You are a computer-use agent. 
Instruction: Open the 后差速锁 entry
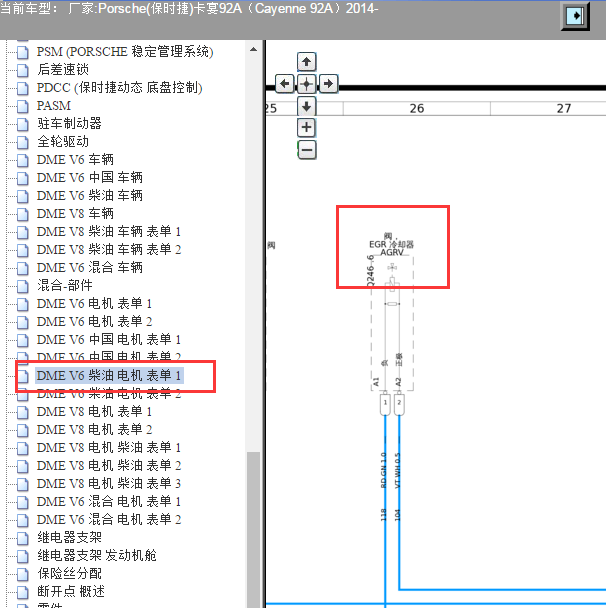63,69
